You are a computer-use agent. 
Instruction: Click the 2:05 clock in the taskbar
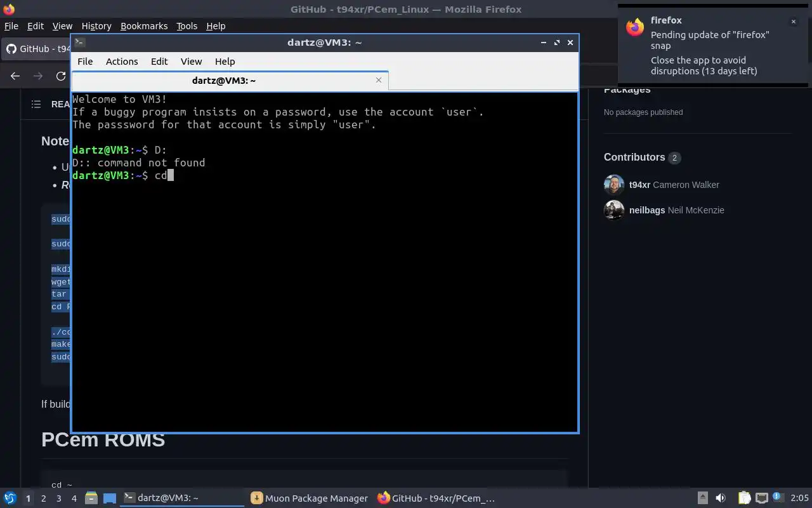coord(799,498)
